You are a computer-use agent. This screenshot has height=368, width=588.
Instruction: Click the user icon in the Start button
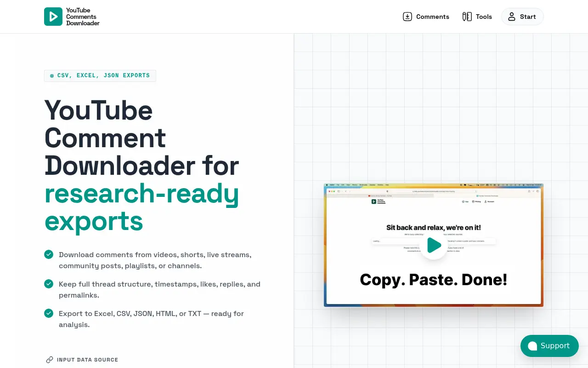pyautogui.click(x=511, y=17)
